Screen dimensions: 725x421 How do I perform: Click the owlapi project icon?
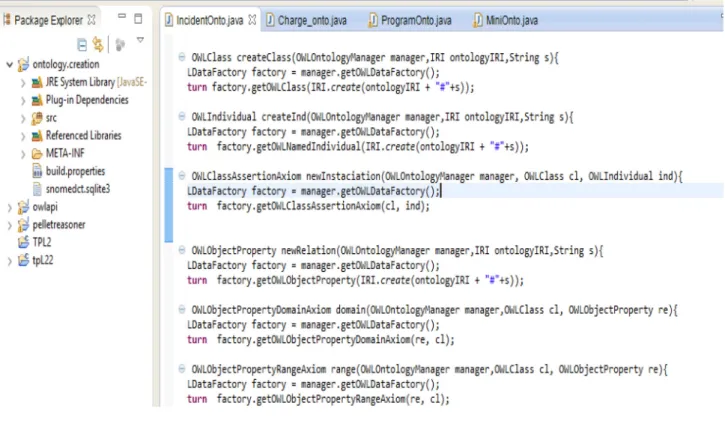click(x=23, y=207)
